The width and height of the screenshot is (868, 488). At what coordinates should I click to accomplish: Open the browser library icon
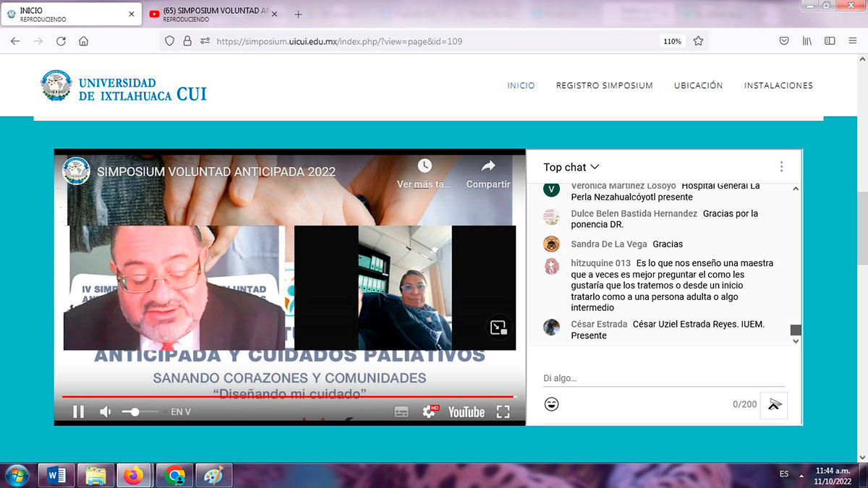(x=807, y=41)
